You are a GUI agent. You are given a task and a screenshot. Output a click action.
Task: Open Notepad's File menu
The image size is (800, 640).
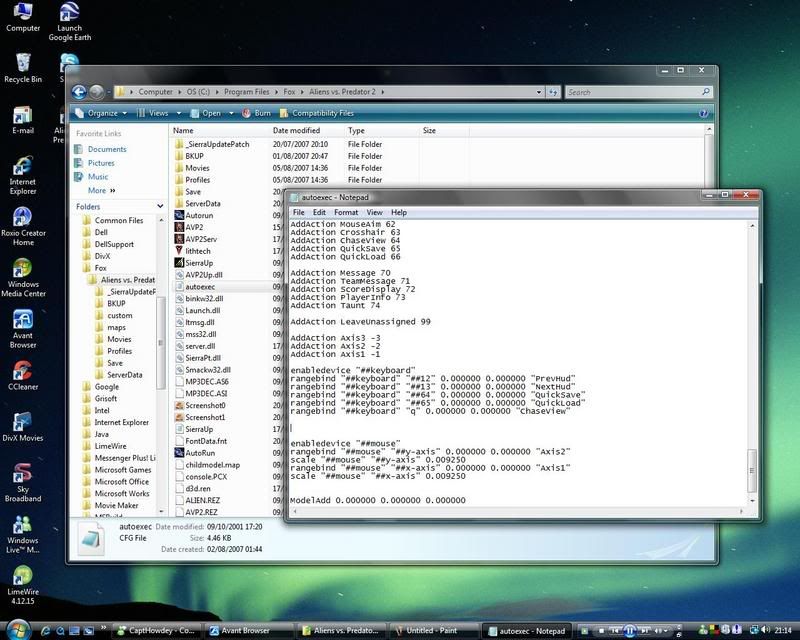(298, 212)
